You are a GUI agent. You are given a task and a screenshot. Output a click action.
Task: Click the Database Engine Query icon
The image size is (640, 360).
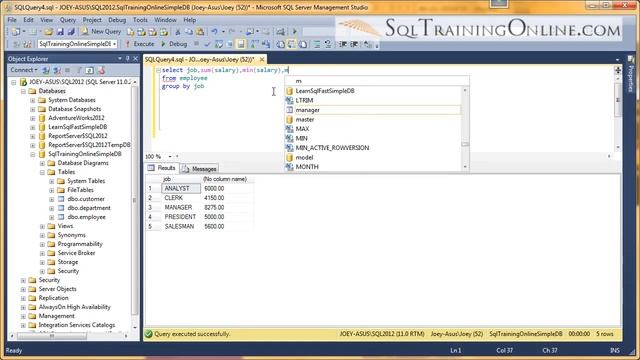131,31
